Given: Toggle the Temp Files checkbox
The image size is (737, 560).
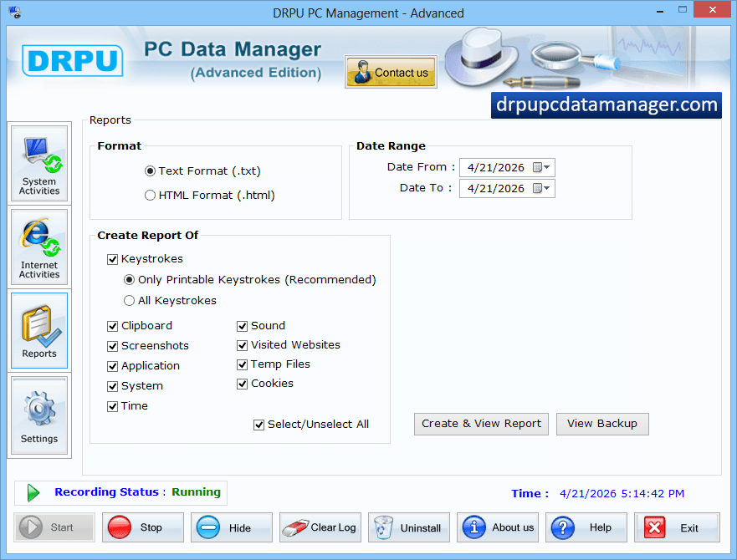Looking at the screenshot, I should click(x=242, y=364).
